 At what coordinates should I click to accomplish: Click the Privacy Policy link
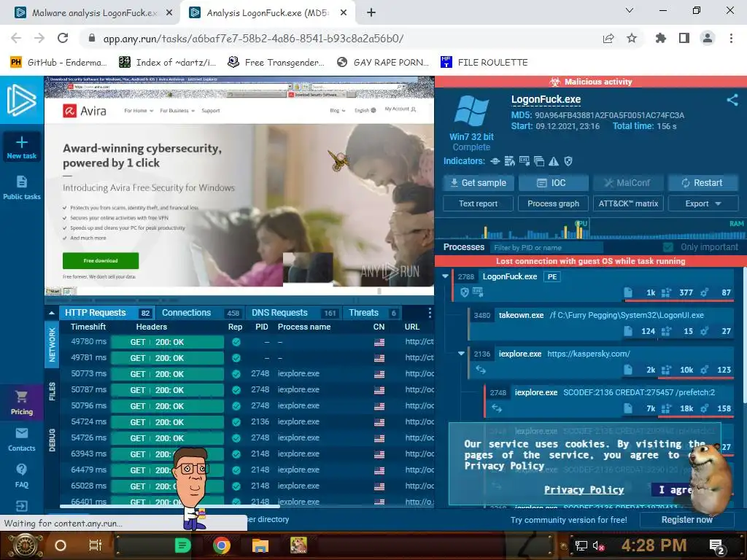[584, 489]
